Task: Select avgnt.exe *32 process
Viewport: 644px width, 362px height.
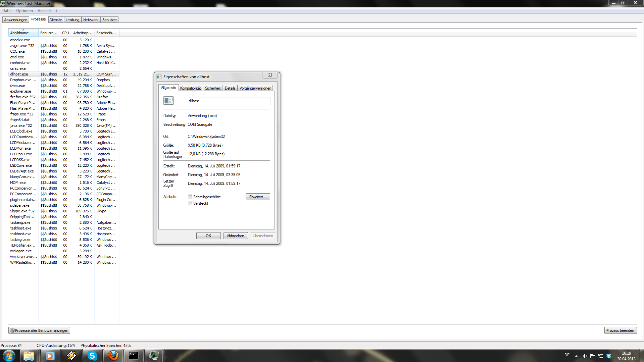Action: [64, 46]
